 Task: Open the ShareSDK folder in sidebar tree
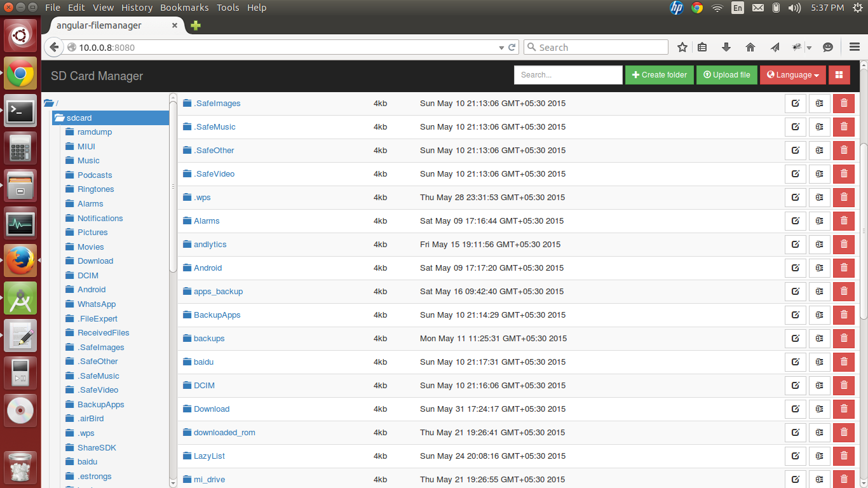[x=97, y=447]
